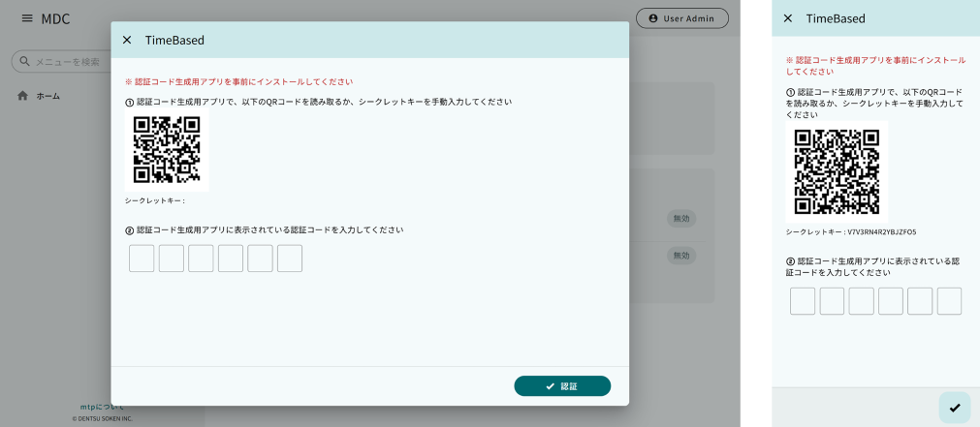This screenshot has width=980, height=427.
Task: Focus fourth auth code box in mobile panel
Action: pyautogui.click(x=891, y=301)
